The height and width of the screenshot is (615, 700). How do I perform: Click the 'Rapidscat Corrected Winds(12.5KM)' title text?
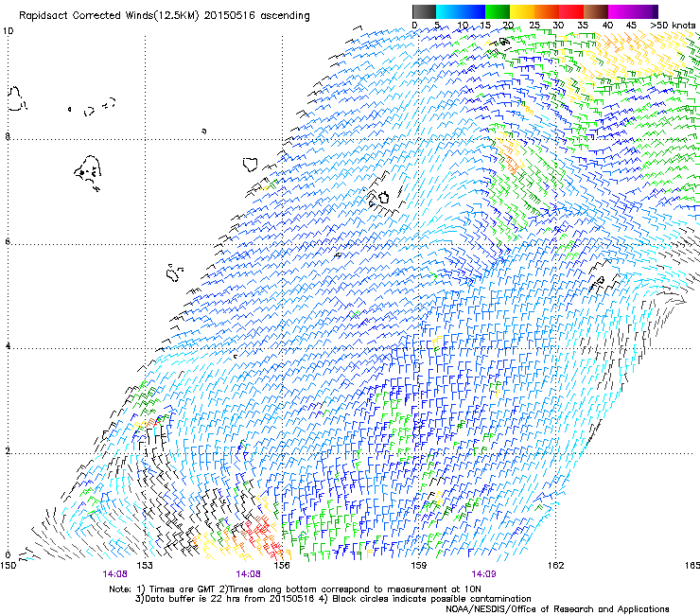click(x=109, y=16)
